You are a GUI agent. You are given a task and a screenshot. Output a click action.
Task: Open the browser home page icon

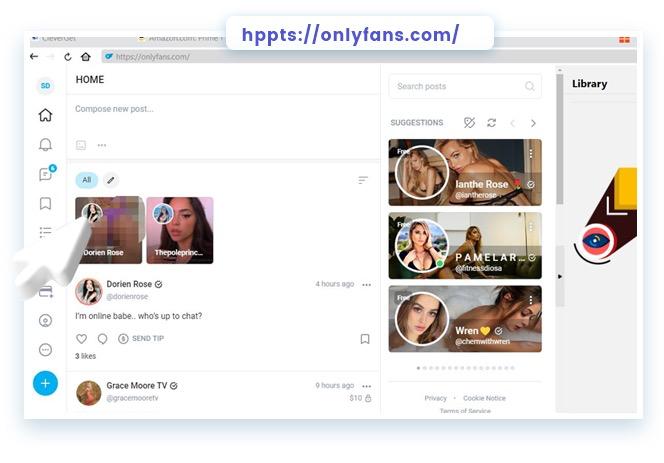86,57
